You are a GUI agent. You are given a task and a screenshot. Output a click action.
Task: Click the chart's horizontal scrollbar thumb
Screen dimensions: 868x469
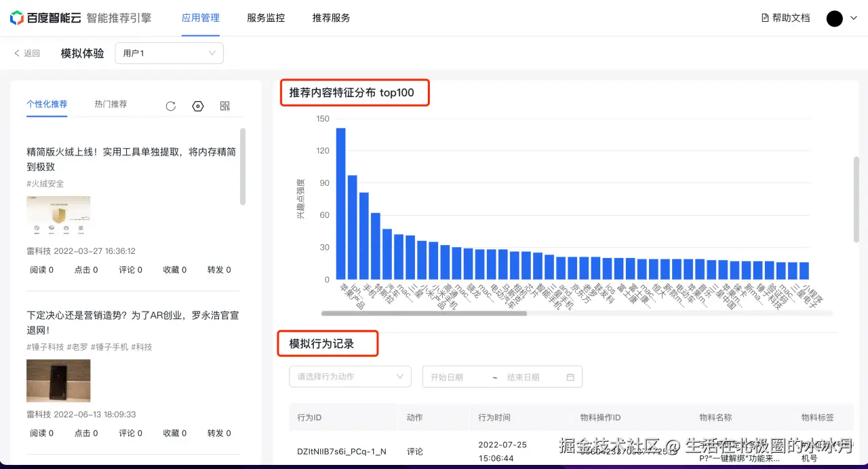click(x=424, y=314)
